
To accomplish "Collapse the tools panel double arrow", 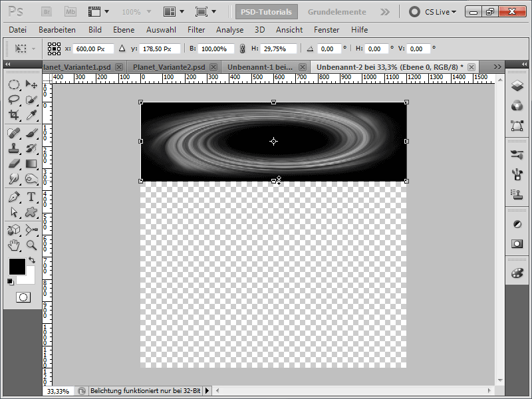I will pyautogui.click(x=7, y=64).
